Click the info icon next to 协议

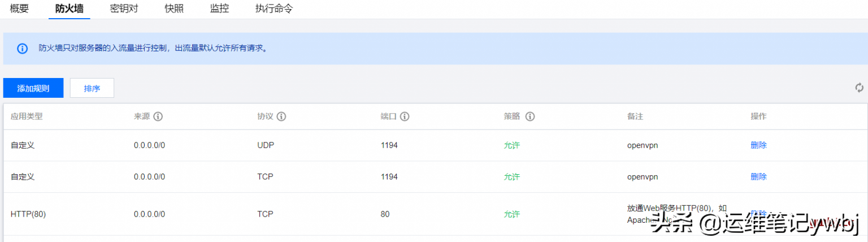point(281,116)
